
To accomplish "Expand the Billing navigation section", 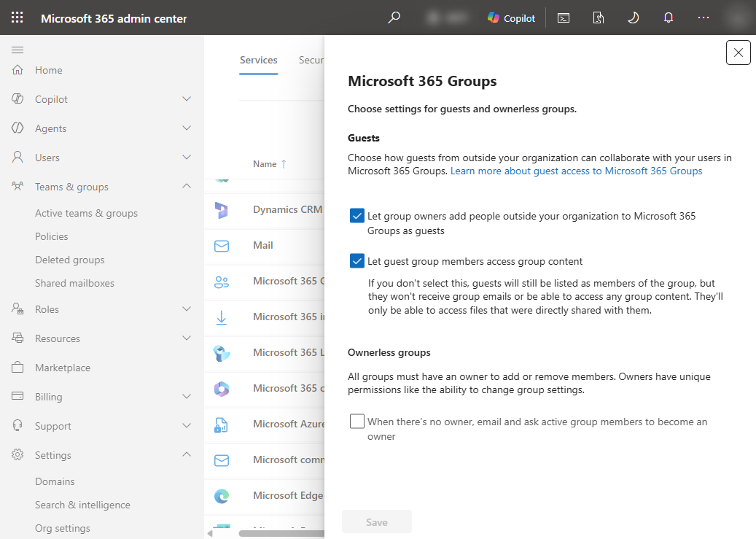I will (187, 396).
